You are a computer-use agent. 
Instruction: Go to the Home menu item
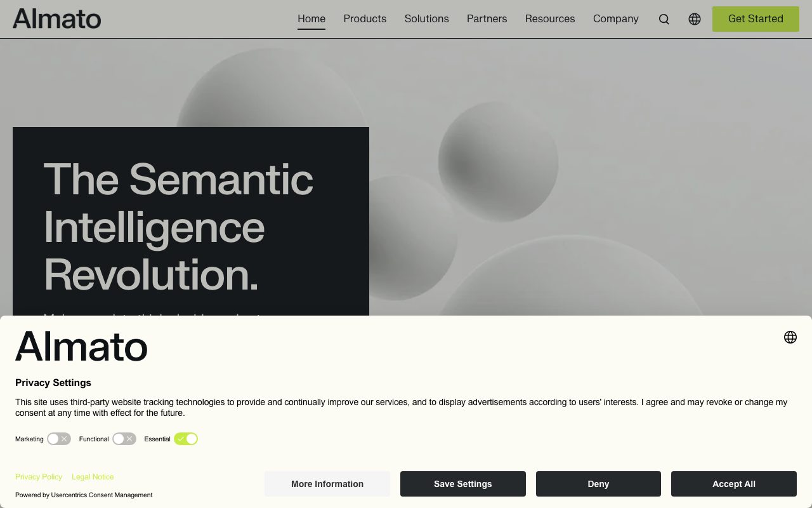pos(311,19)
